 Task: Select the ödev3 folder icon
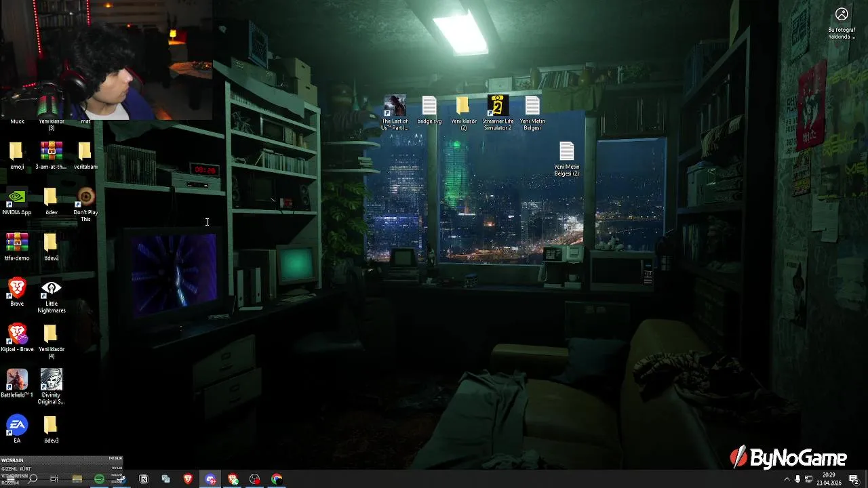(x=51, y=429)
